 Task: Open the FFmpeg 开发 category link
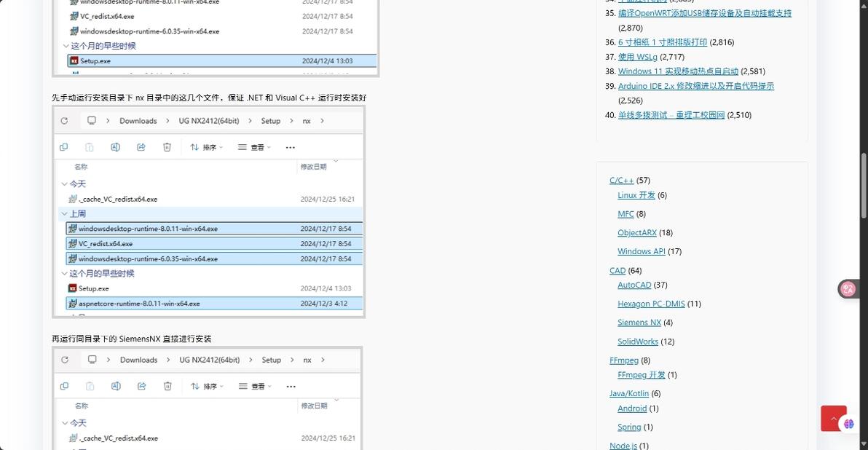(x=641, y=375)
